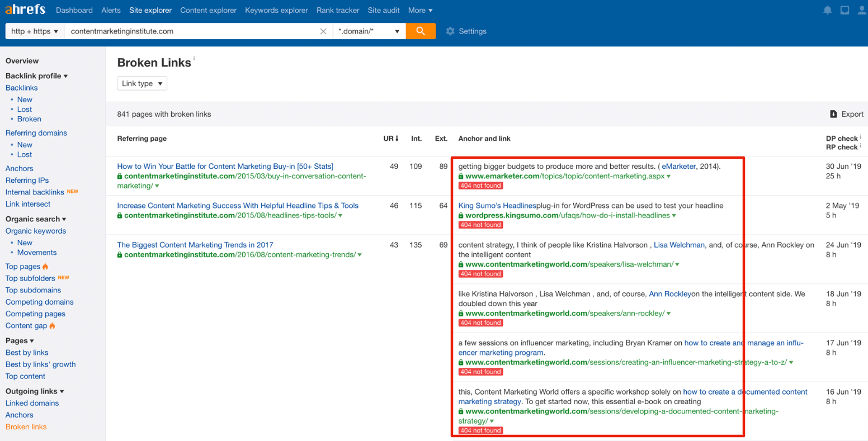Expand the lisa-welchman URL dropdown arrow

click(677, 265)
